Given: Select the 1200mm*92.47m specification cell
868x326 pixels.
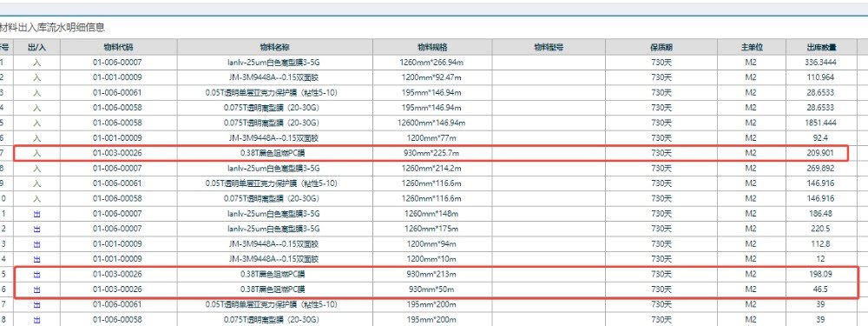Looking at the screenshot, I should tap(431, 77).
